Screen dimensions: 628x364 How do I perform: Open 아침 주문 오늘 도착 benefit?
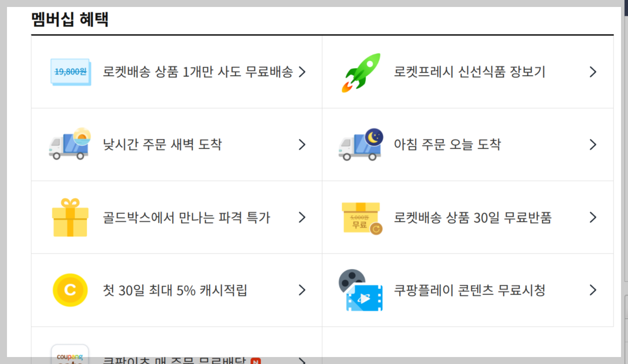coord(468,144)
